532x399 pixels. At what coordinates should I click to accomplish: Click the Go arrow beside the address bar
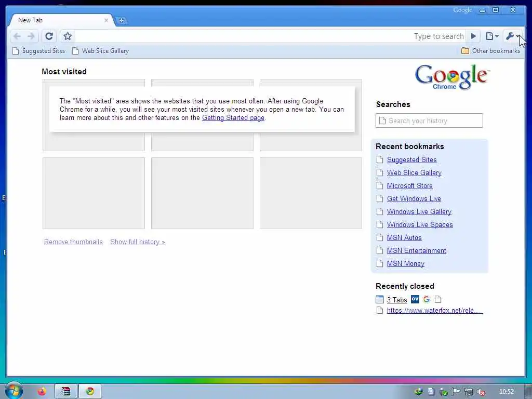(473, 36)
